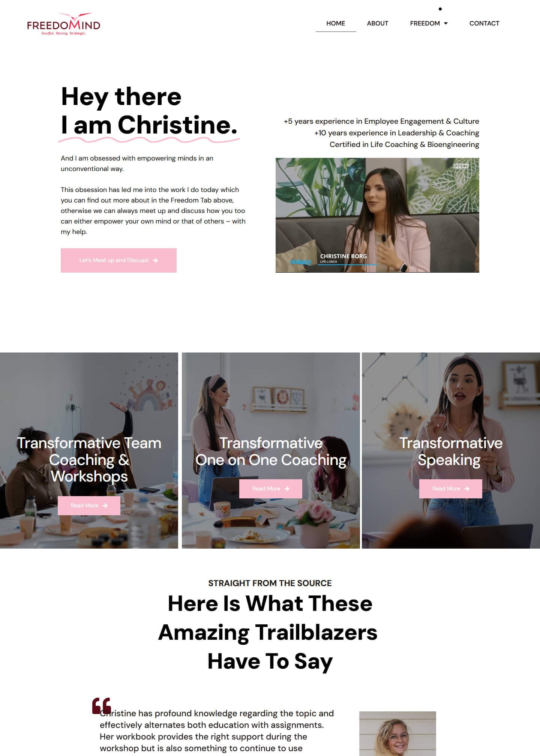Click arrow icon in Team Coaching Read More
The height and width of the screenshot is (756, 540).
(x=105, y=505)
